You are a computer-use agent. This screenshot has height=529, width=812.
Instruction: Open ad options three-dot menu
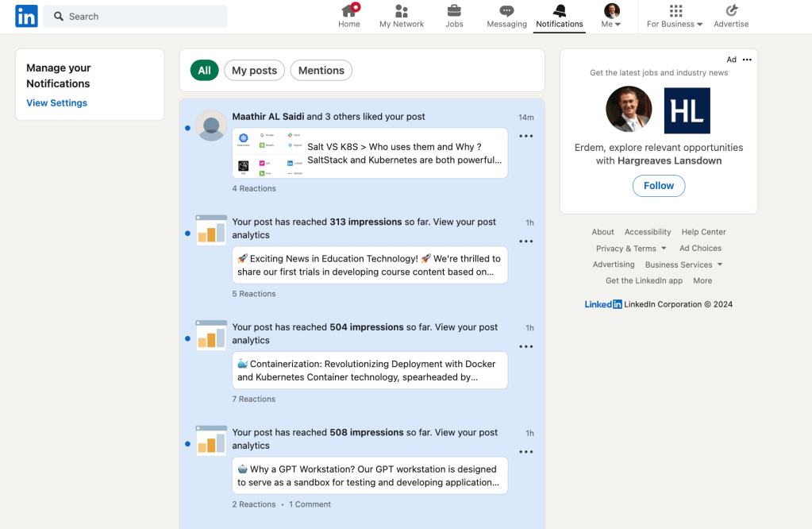747,60
